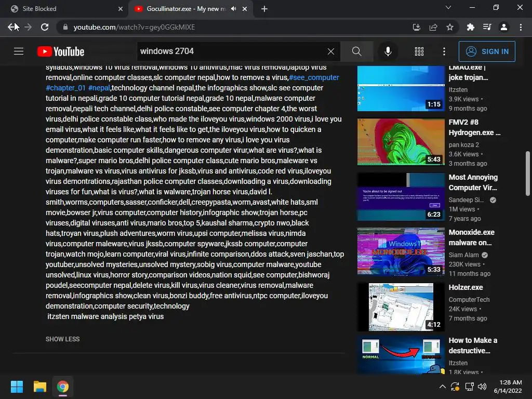The height and width of the screenshot is (399, 532).
Task: Click the FMV2 #8 Hydrogen.exe title
Action: [474, 127]
